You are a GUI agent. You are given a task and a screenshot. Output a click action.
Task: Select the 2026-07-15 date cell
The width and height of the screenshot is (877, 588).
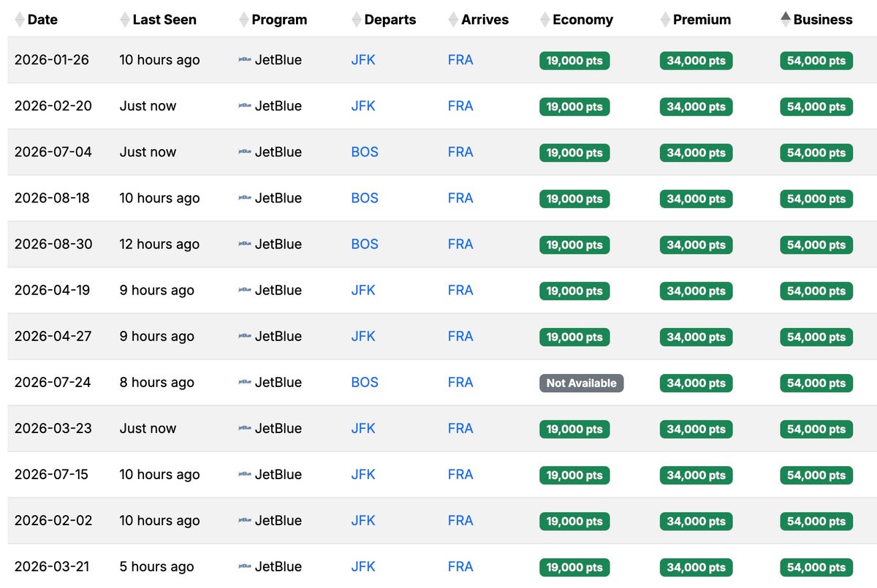(51, 475)
